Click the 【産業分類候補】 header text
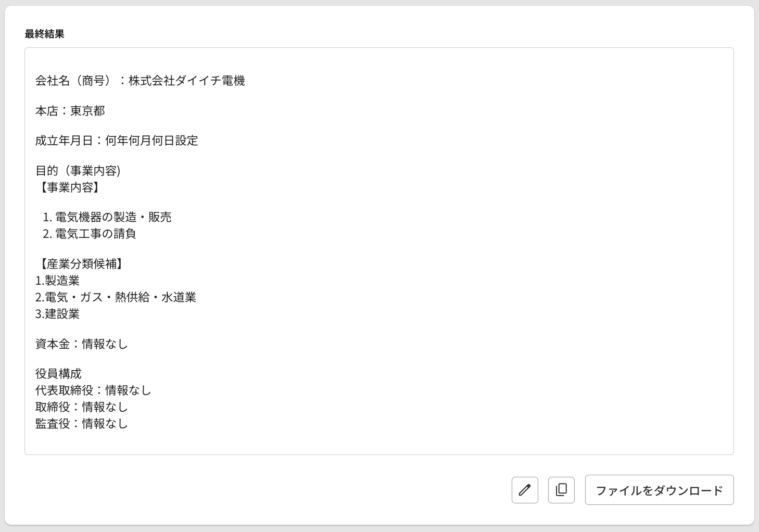Image resolution: width=759 pixels, height=532 pixels. point(80,264)
